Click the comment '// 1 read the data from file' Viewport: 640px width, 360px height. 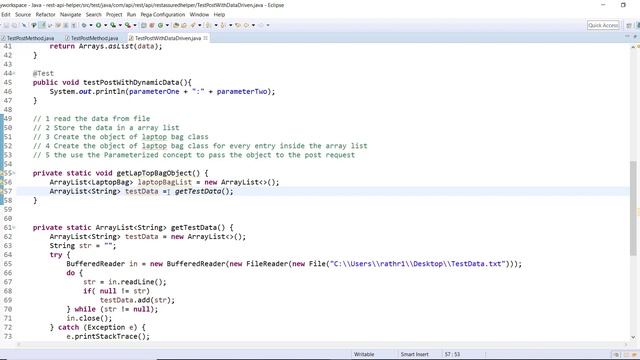pyautogui.click(x=91, y=119)
